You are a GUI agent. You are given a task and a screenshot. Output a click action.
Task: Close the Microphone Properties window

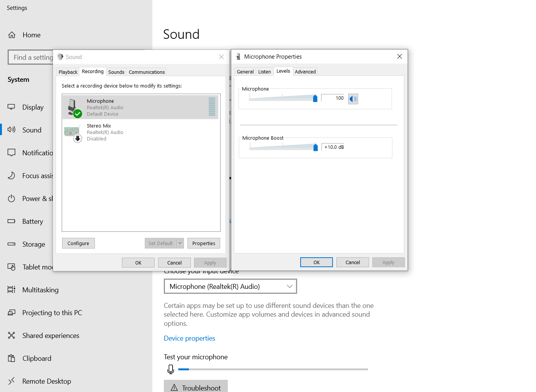pyautogui.click(x=400, y=56)
